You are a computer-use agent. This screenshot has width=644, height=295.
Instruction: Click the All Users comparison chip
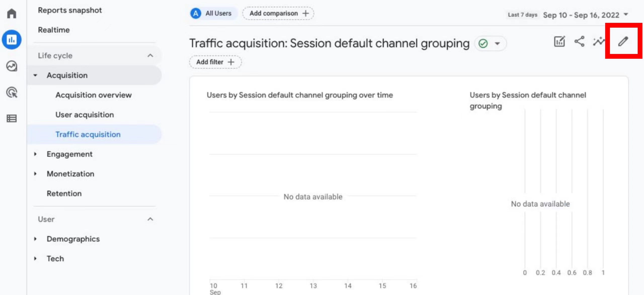tap(213, 13)
